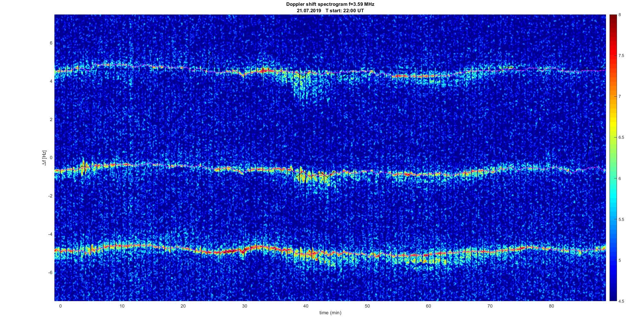
Task: Click the x-axis tick label '40'
Action: pyautogui.click(x=306, y=306)
